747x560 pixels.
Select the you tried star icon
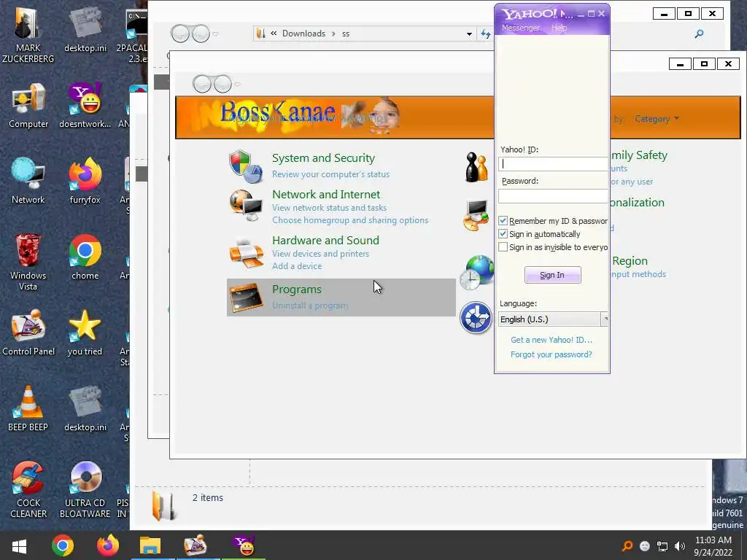[85, 333]
